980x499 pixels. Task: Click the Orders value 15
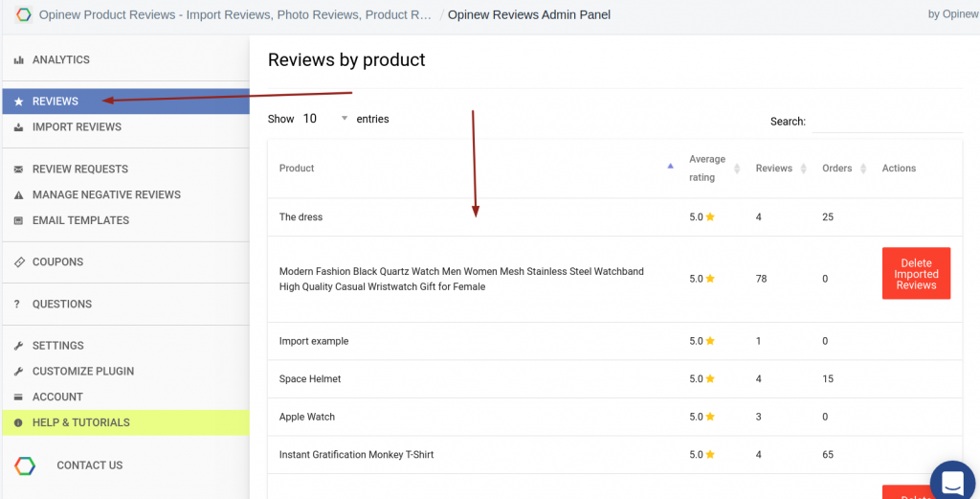click(828, 379)
